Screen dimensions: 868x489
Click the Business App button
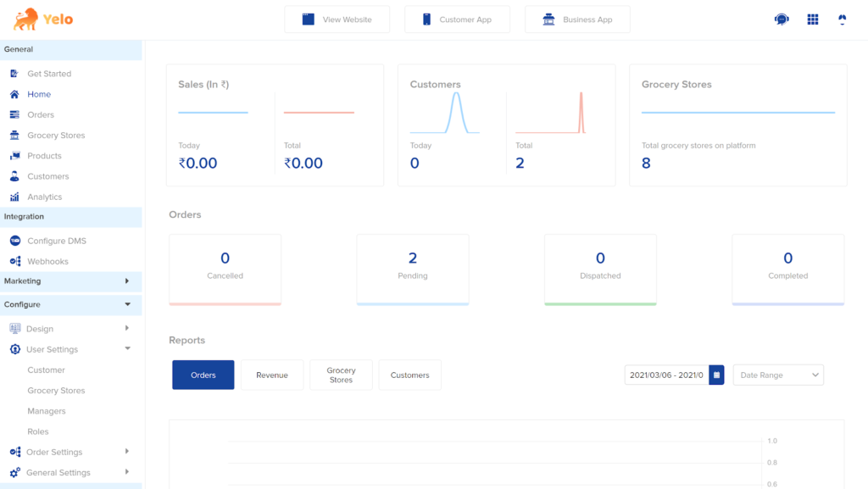click(577, 19)
